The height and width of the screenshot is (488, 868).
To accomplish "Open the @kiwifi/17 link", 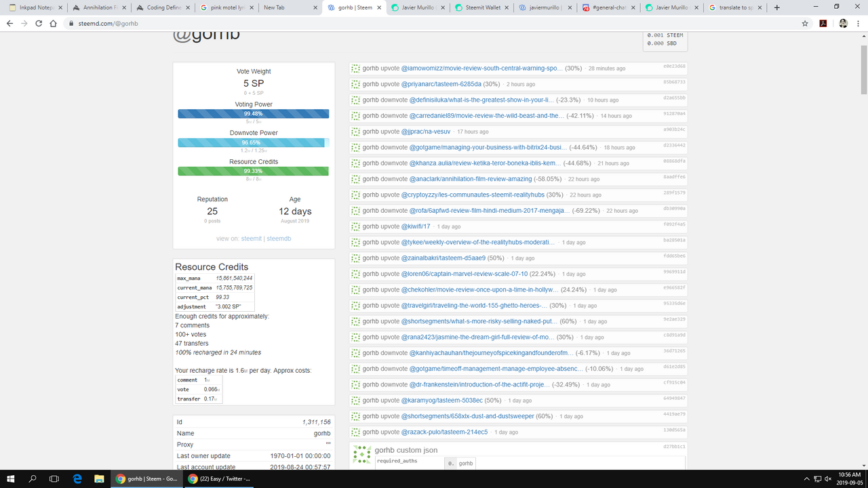I will [416, 226].
